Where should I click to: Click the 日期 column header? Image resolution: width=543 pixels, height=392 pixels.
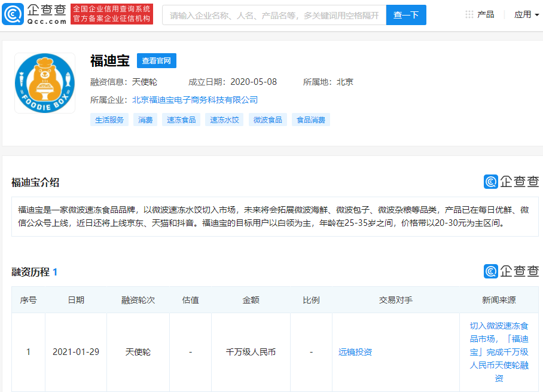pyautogui.click(x=76, y=300)
